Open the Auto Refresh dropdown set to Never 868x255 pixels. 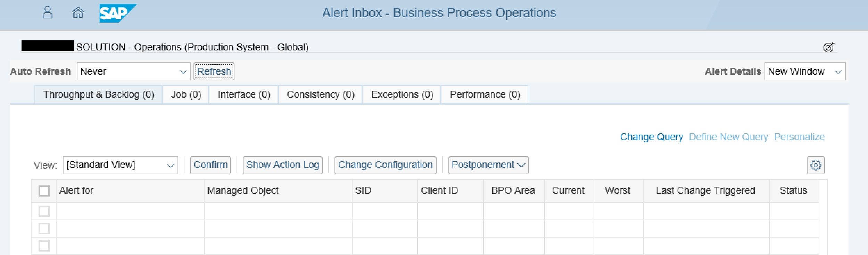[133, 71]
